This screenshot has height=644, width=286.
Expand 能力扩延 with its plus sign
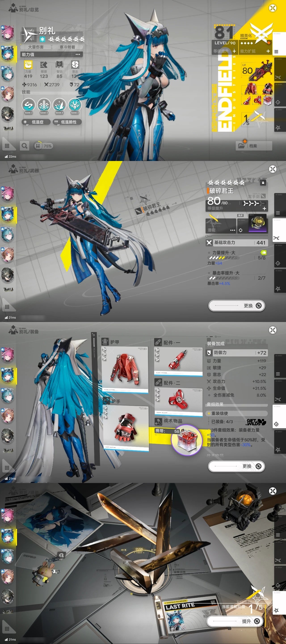click(x=268, y=51)
